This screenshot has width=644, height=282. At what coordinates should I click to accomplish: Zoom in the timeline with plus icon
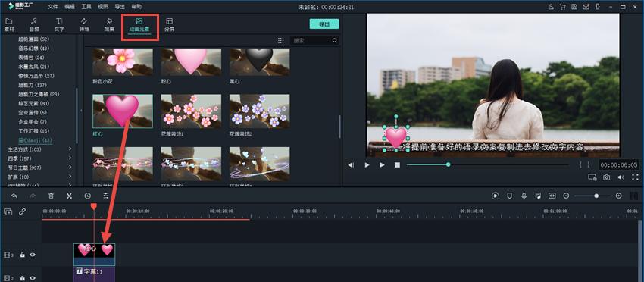point(618,196)
